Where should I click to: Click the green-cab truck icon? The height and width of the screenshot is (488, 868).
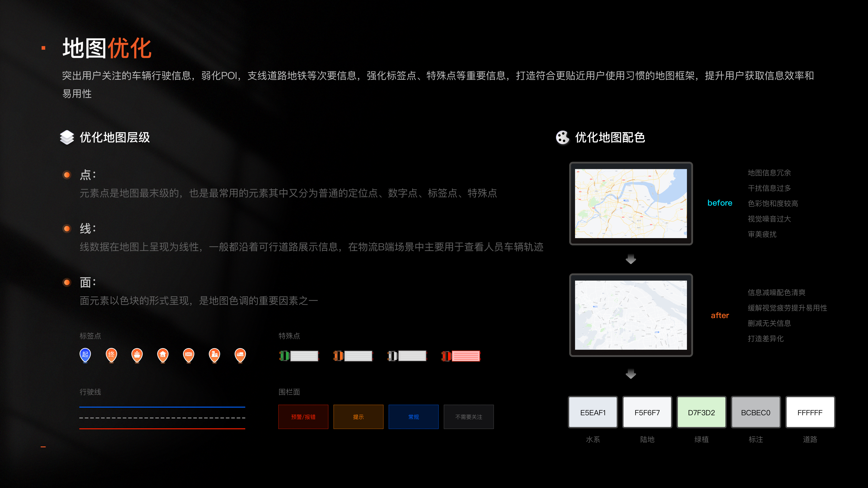point(299,356)
